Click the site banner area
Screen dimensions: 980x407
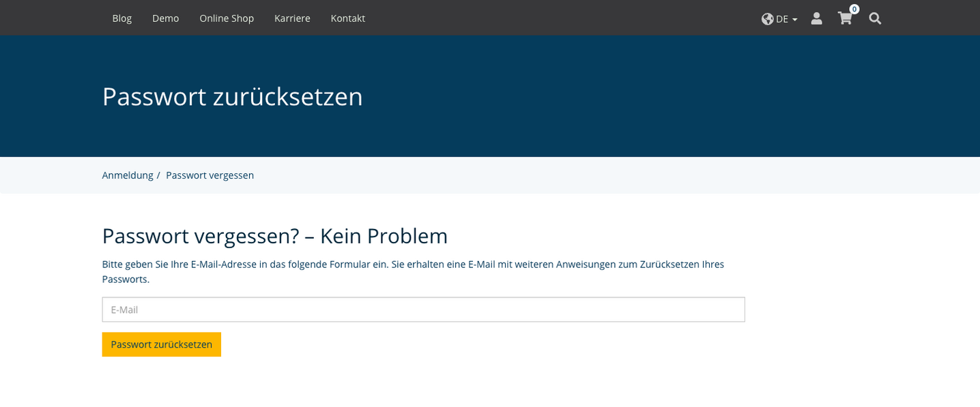tap(490, 95)
